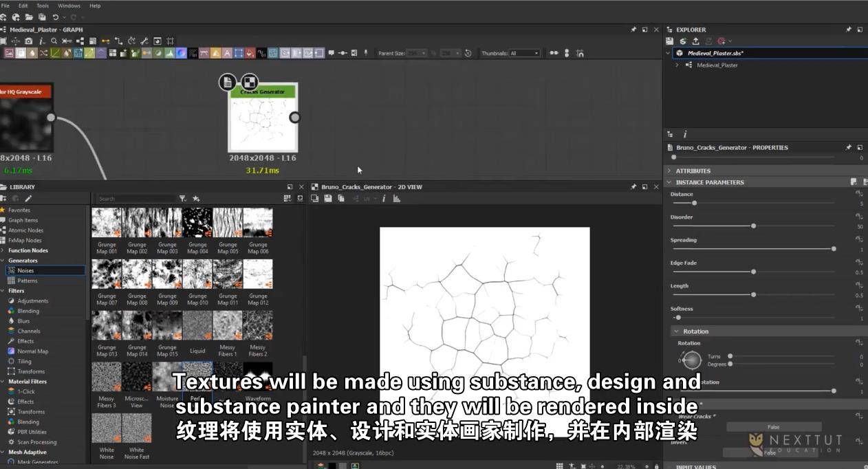Click the grid view icon in Library panel
The height and width of the screenshot is (469, 868).
(x=287, y=198)
